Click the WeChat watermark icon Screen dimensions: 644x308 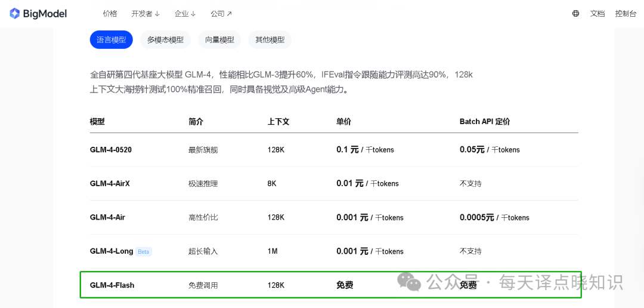pyautogui.click(x=410, y=282)
